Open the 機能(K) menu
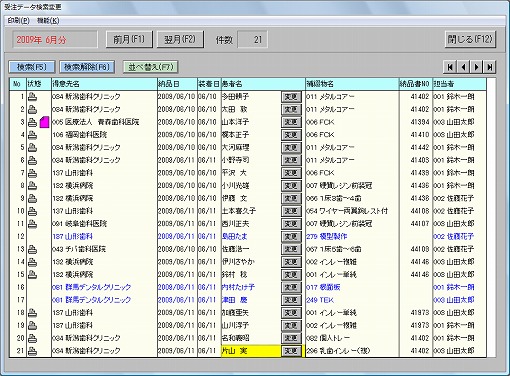Screen dimensions: 510x376 click(x=48, y=21)
